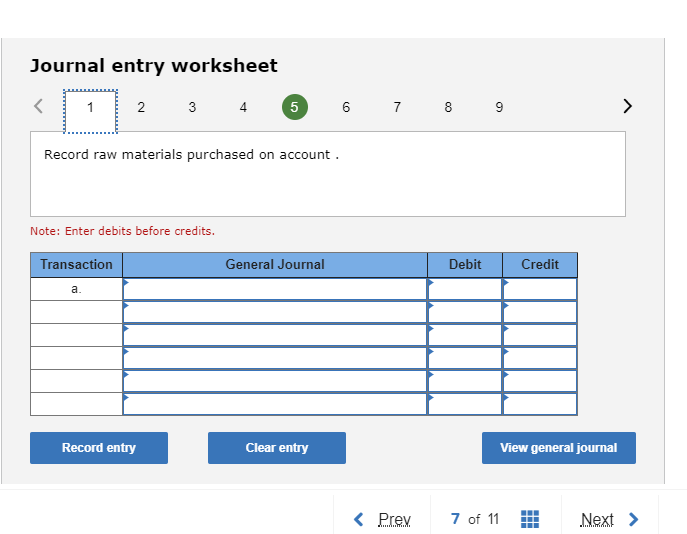The width and height of the screenshot is (687, 534).
Task: Click the Debit field in the last row
Action: (x=465, y=404)
